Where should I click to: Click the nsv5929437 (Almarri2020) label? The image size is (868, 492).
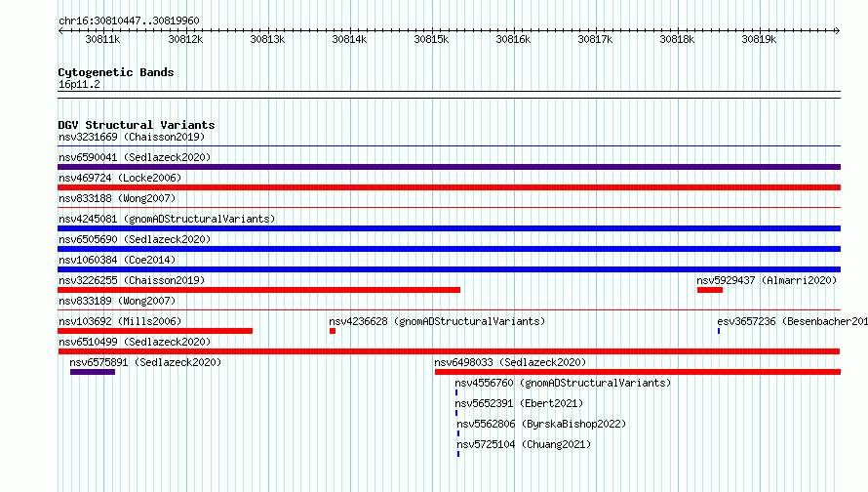(x=767, y=280)
